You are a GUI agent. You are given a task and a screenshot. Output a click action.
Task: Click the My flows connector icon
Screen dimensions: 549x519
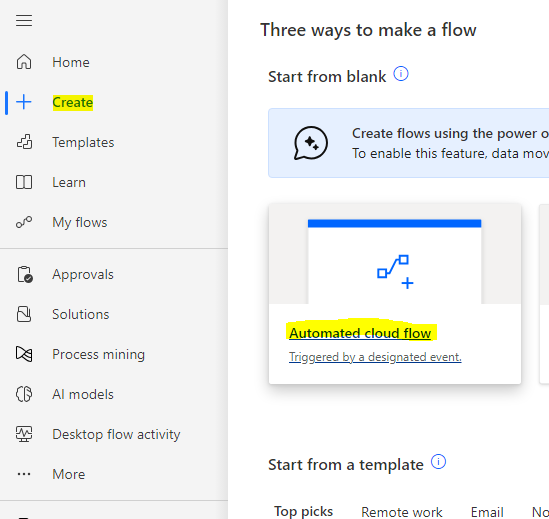coord(24,222)
